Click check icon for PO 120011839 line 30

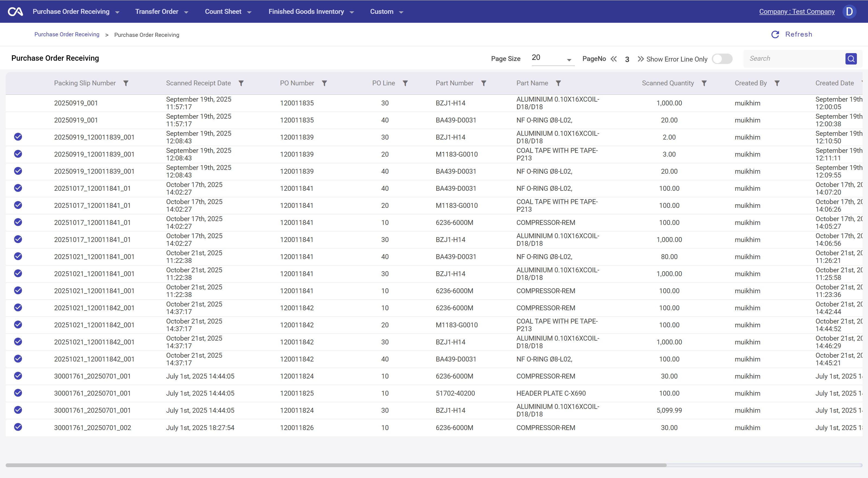click(x=18, y=137)
